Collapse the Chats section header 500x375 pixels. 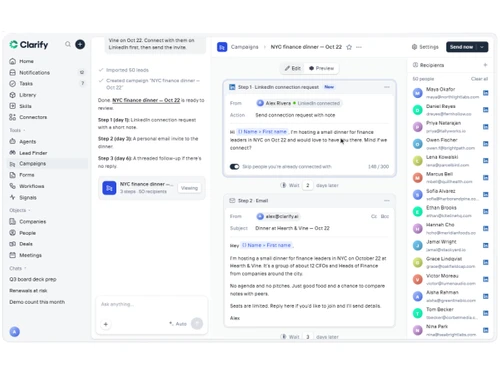pyautogui.click(x=18, y=268)
